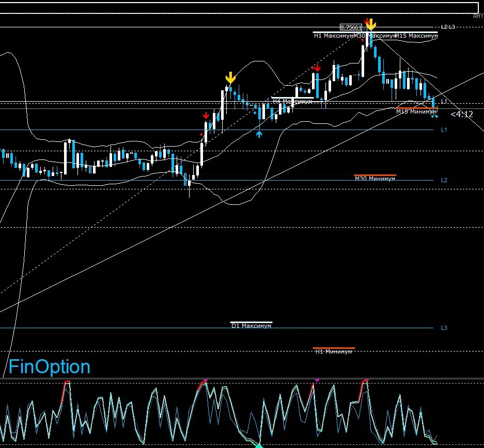The width and height of the screenshot is (484, 448).
Task: Select the cyan arrow at oscillator bottom
Action: pyautogui.click(x=258, y=445)
